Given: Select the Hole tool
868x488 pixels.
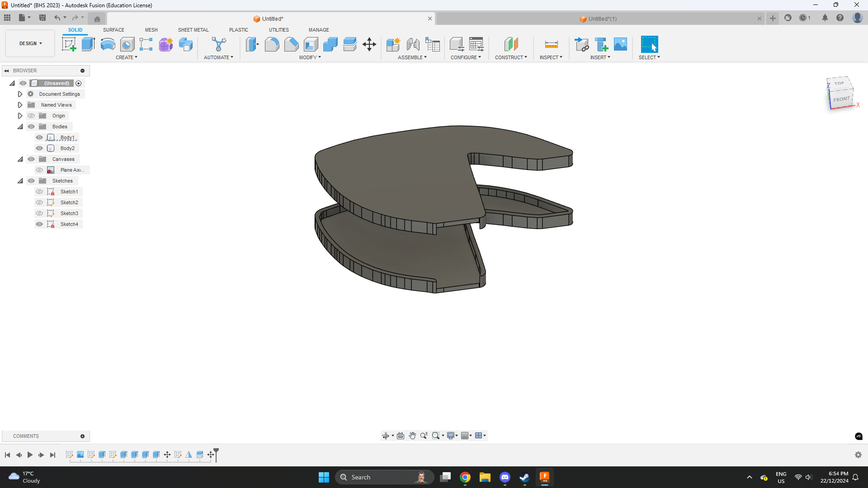Looking at the screenshot, I should [127, 44].
